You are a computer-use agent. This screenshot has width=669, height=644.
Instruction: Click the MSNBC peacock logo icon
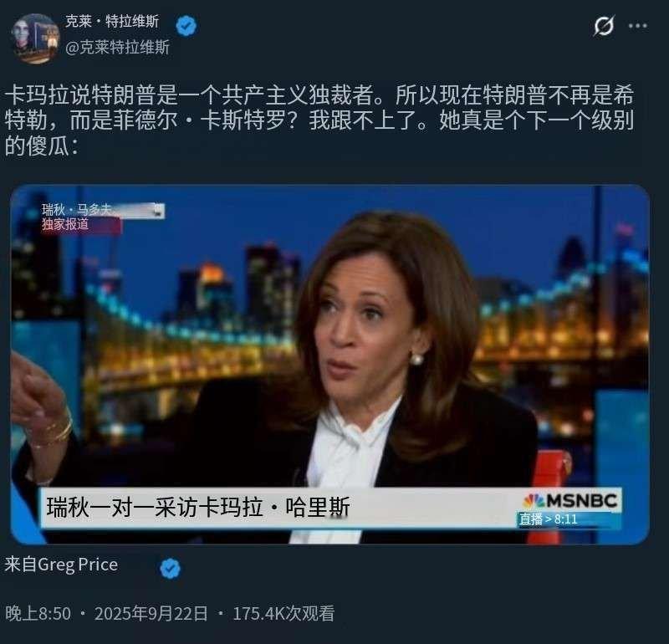[534, 501]
